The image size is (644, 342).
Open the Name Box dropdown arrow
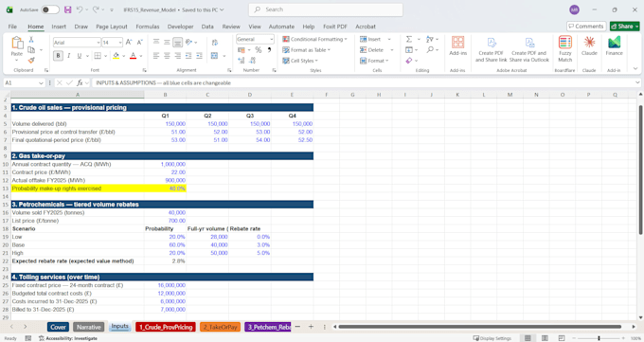(x=41, y=83)
